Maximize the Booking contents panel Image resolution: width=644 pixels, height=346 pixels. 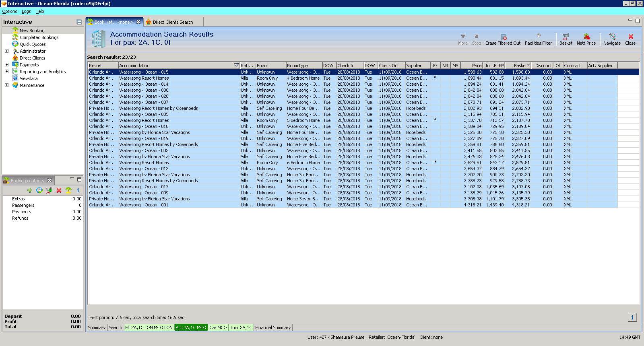[79, 179]
